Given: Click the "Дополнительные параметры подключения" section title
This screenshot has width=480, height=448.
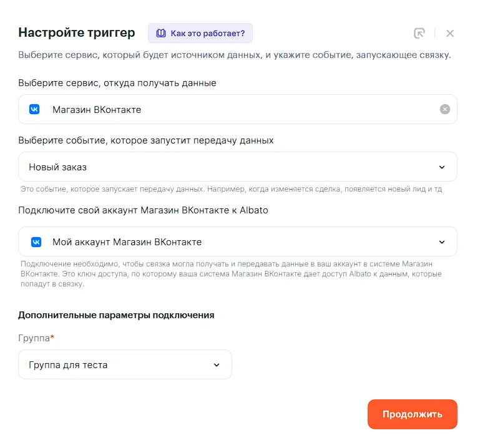Looking at the screenshot, I should (x=116, y=315).
